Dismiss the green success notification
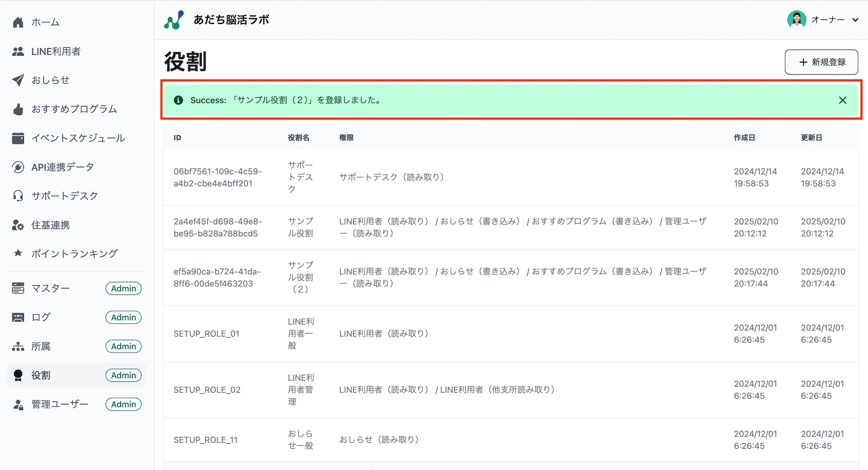The height and width of the screenshot is (470, 868). point(842,100)
